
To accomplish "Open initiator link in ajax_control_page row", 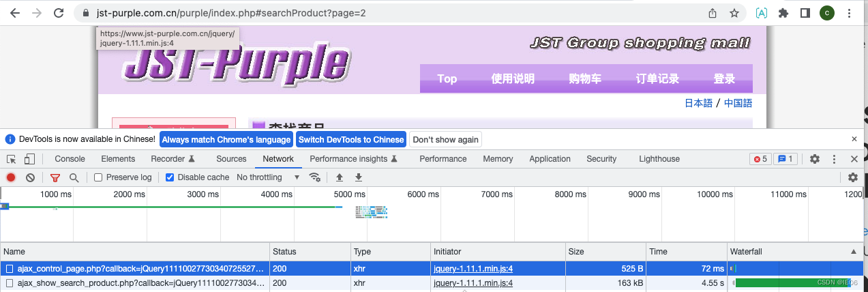I will [473, 269].
